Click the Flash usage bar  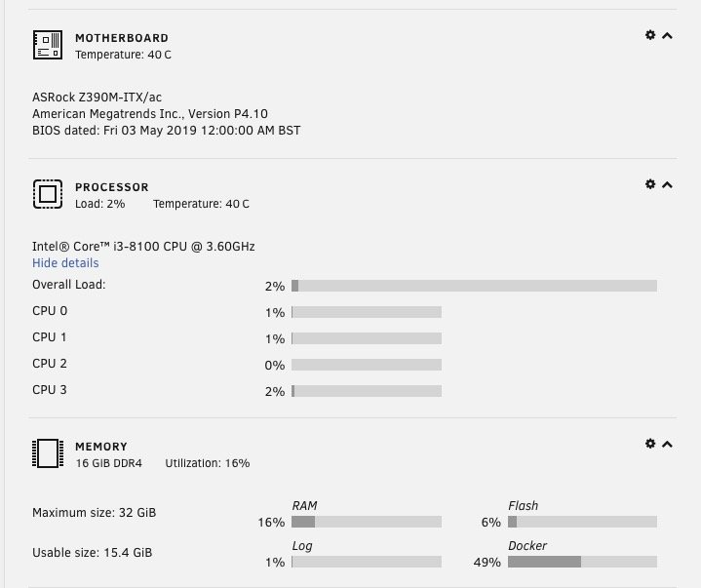coord(582,522)
